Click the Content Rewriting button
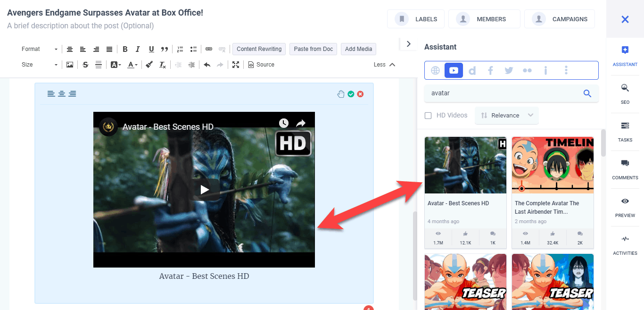Screen dimensions: 644x310 [259, 49]
